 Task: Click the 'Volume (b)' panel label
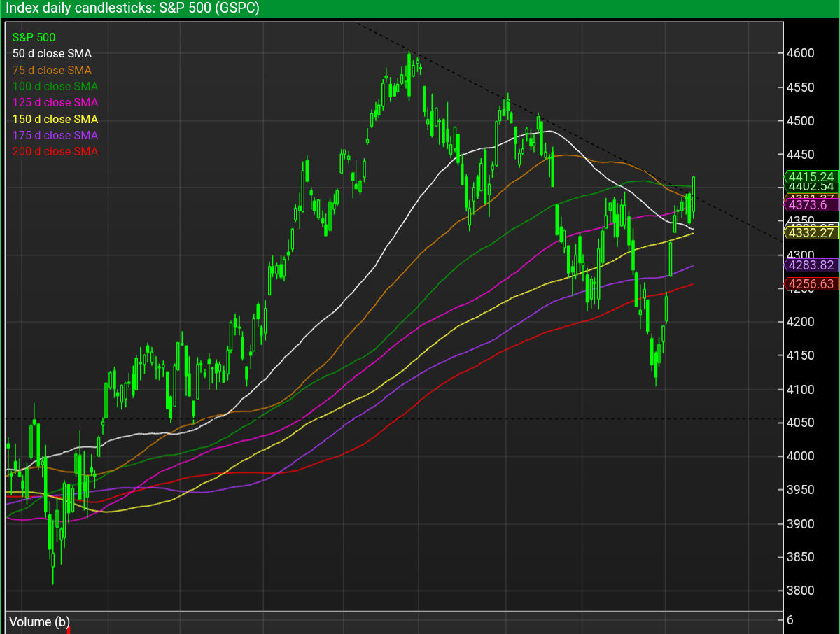pyautogui.click(x=39, y=622)
